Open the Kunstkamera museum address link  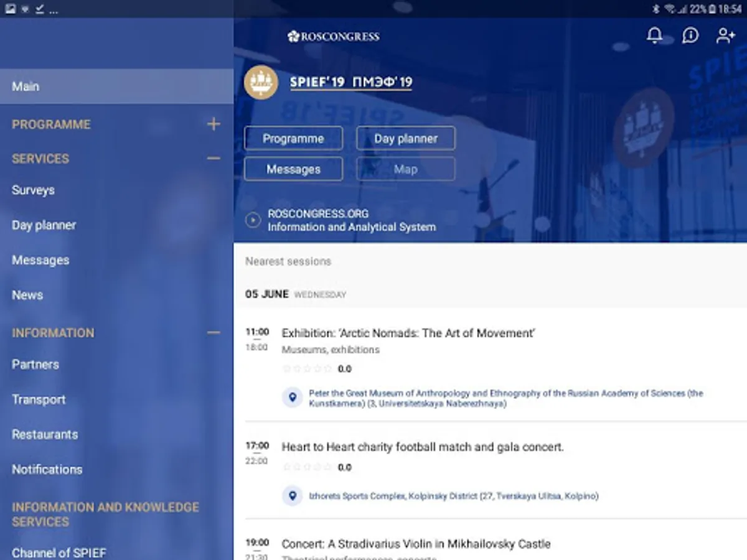505,398
